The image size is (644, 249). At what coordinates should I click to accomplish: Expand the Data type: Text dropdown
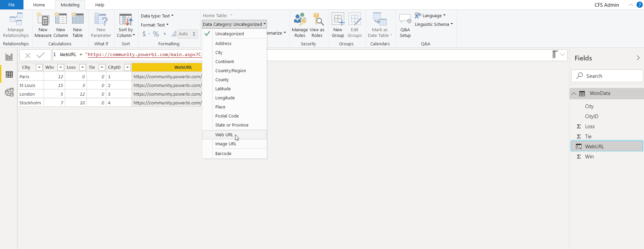(x=157, y=16)
